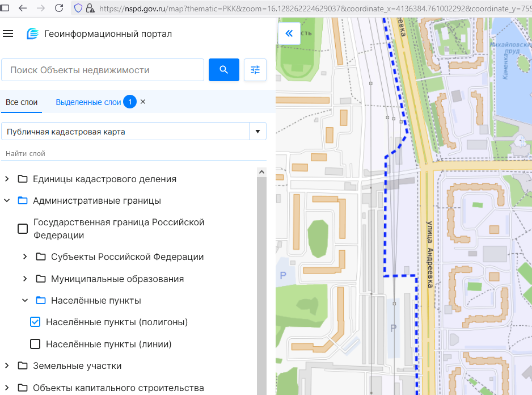This screenshot has width=532, height=395.
Task: Switch to the Все слои tab
Action: [22, 102]
